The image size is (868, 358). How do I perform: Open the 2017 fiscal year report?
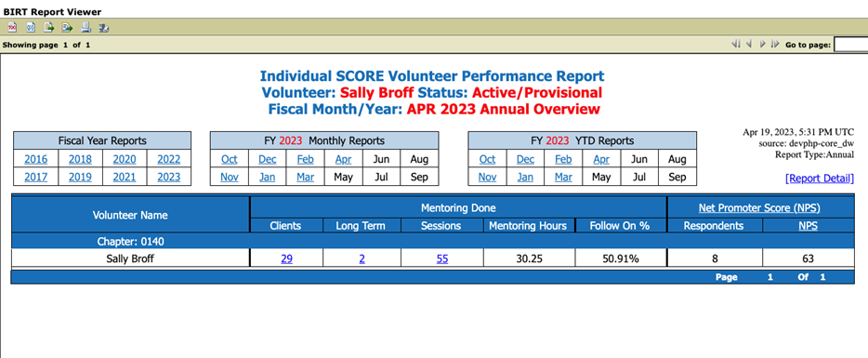click(36, 178)
